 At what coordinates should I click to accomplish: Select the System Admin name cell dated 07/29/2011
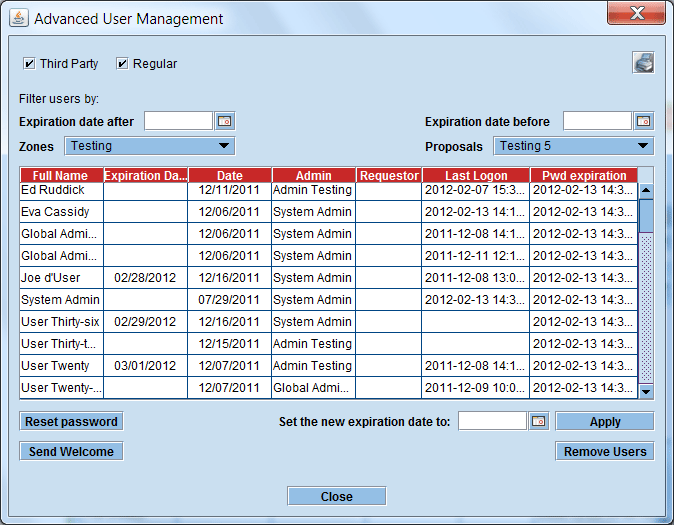pyautogui.click(x=61, y=300)
